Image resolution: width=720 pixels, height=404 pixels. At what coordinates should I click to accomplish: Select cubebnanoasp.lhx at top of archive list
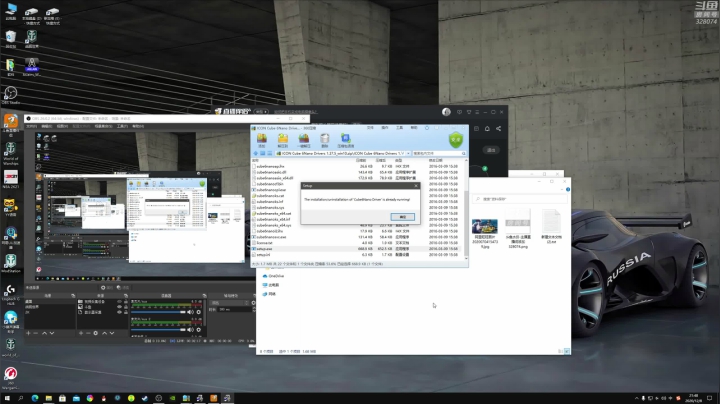(x=270, y=166)
